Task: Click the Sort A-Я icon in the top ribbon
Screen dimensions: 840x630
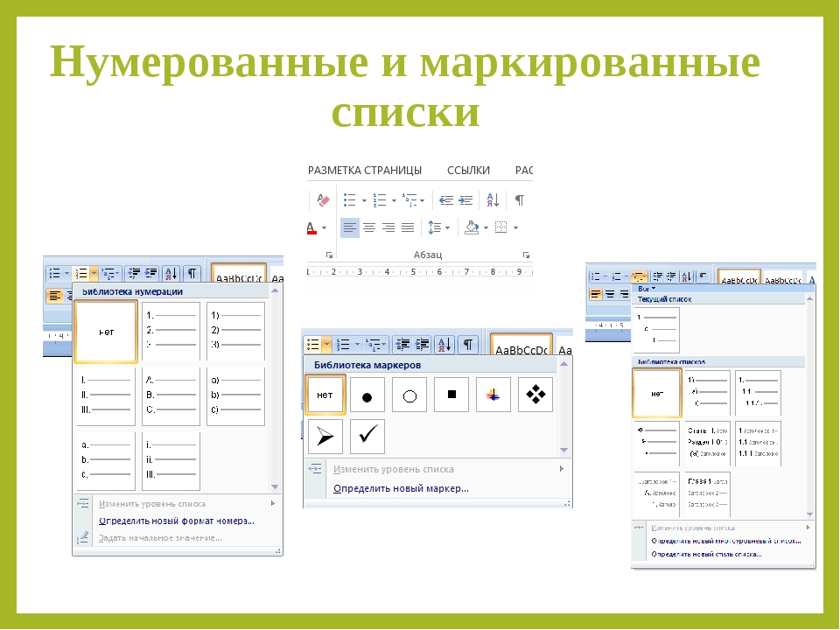Action: pos(493,200)
